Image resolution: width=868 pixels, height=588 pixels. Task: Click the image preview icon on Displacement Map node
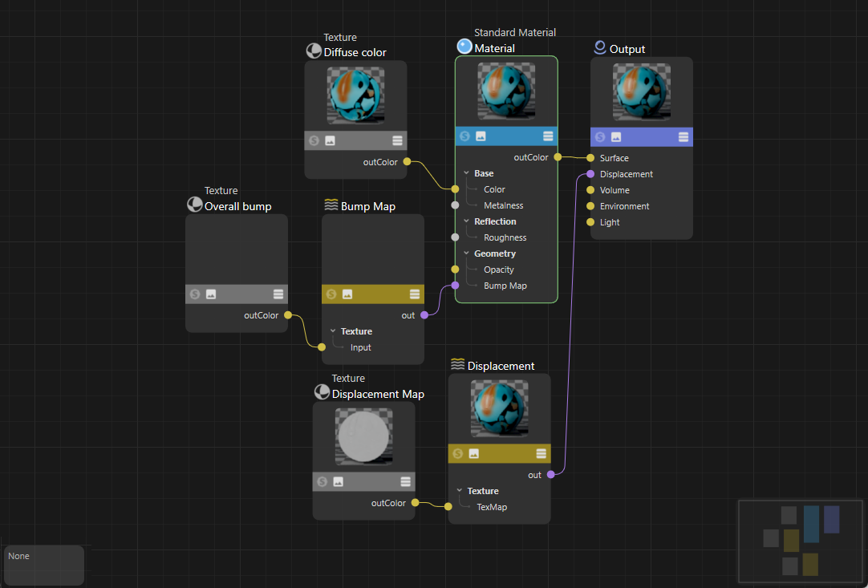pos(339,482)
